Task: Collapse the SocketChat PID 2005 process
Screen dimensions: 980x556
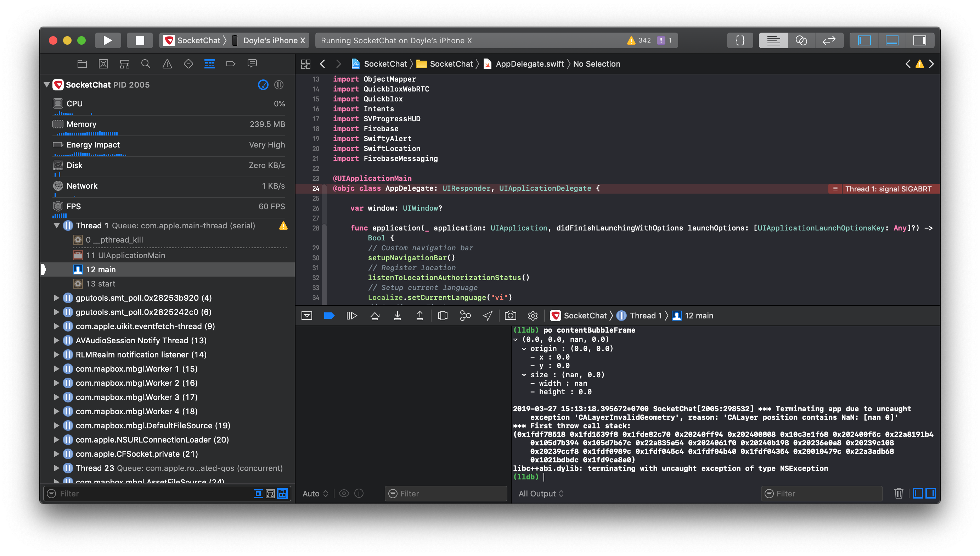Action: [47, 85]
